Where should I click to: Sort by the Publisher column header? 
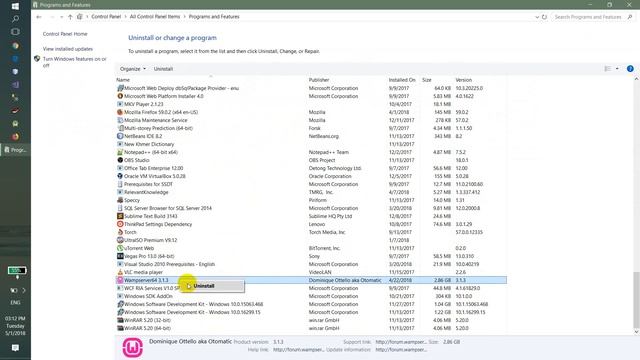(x=319, y=80)
